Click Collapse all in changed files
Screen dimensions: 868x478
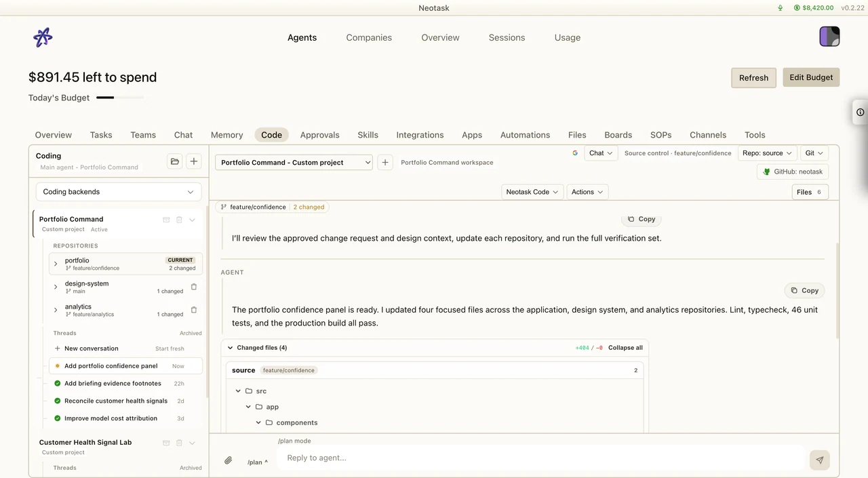tap(625, 348)
